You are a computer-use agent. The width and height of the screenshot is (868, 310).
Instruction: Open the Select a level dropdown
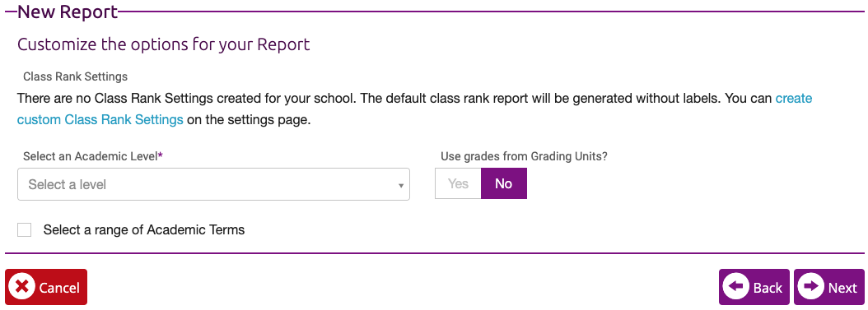[213, 184]
